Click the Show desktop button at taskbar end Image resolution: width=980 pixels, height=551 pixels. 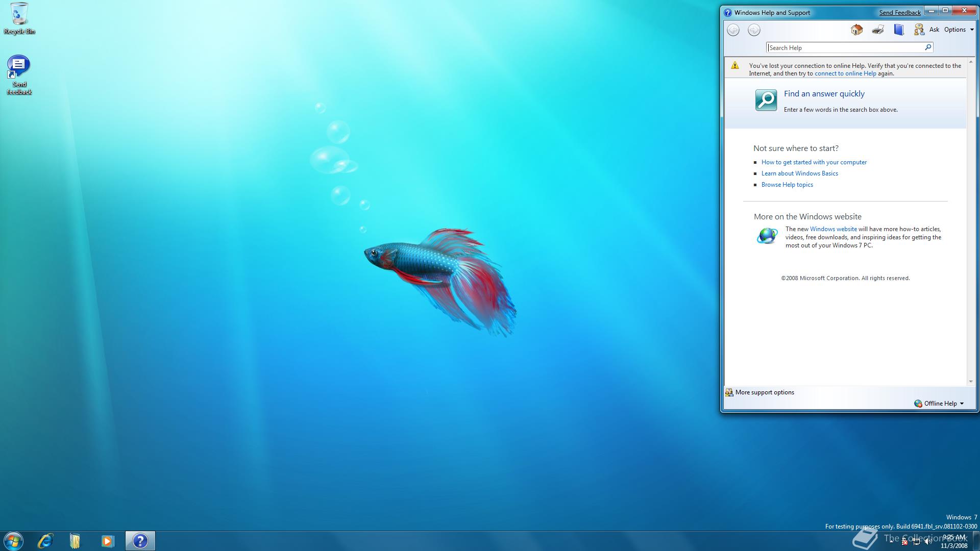[976, 541]
